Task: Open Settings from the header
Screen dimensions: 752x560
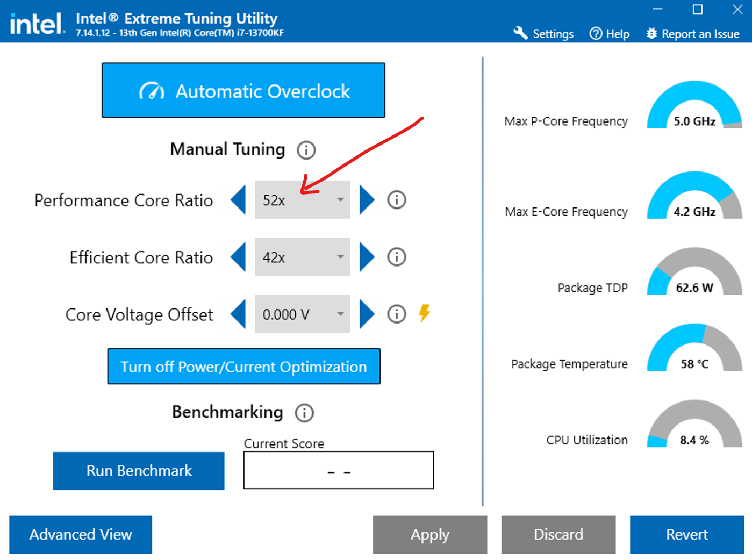Action: click(x=543, y=33)
